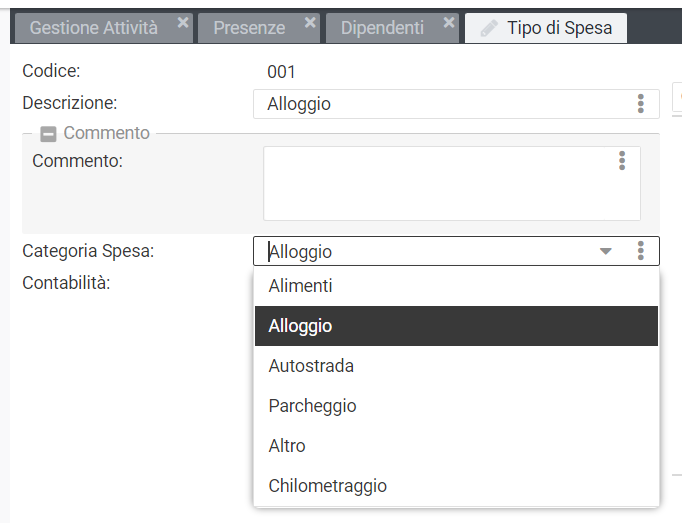Image resolution: width=682 pixels, height=523 pixels.
Task: Open three-dot menu for Categoria Spesa
Action: click(641, 251)
